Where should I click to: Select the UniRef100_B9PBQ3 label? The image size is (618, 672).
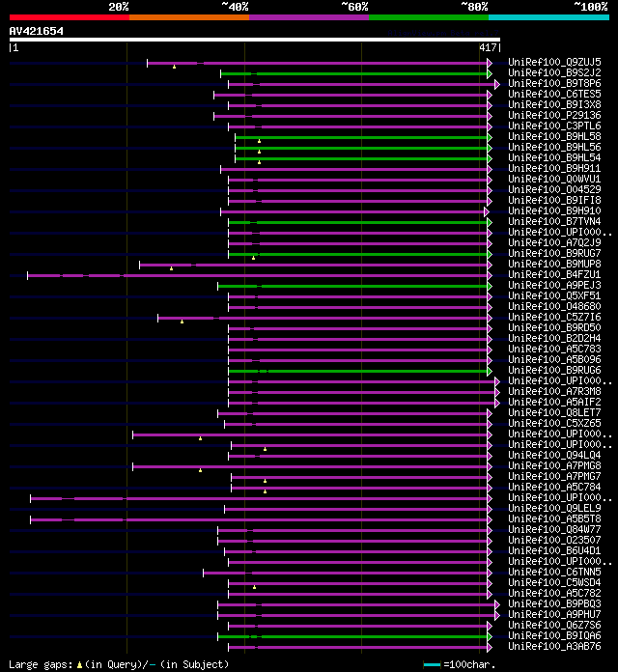click(x=554, y=603)
